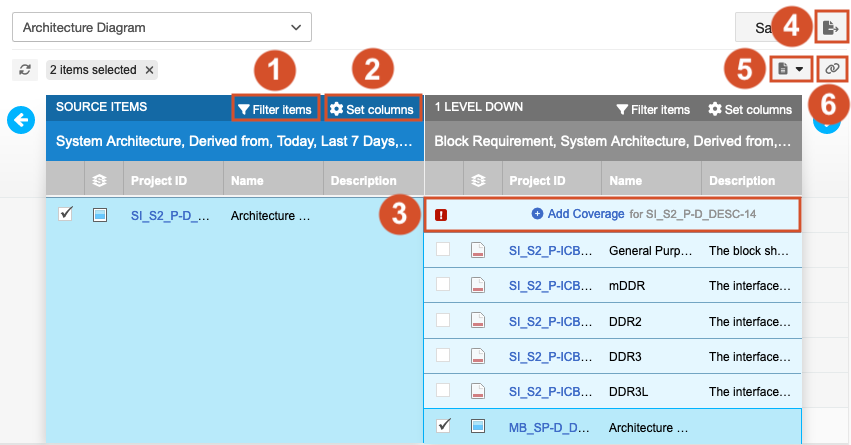Click the refresh icon beside items selected
Screen dimensions: 851x445
click(x=25, y=70)
